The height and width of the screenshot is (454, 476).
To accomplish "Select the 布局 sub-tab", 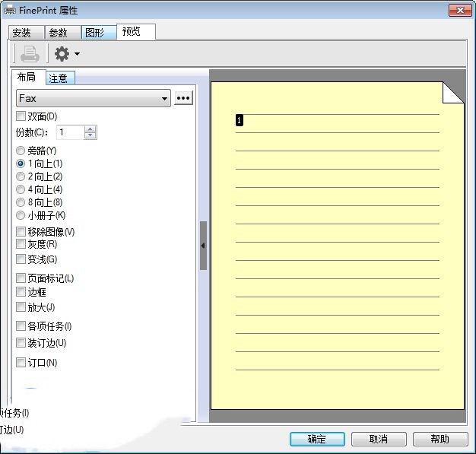I will [29, 77].
